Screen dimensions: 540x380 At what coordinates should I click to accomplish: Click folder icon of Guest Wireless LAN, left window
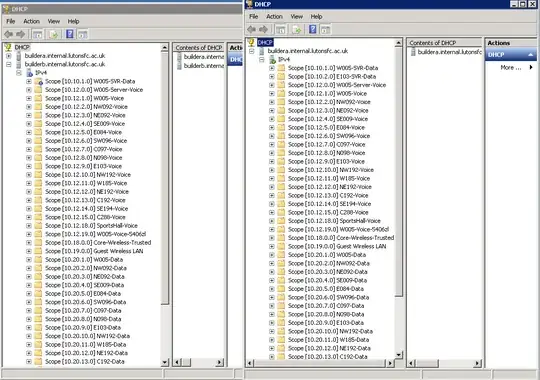[x=38, y=251]
